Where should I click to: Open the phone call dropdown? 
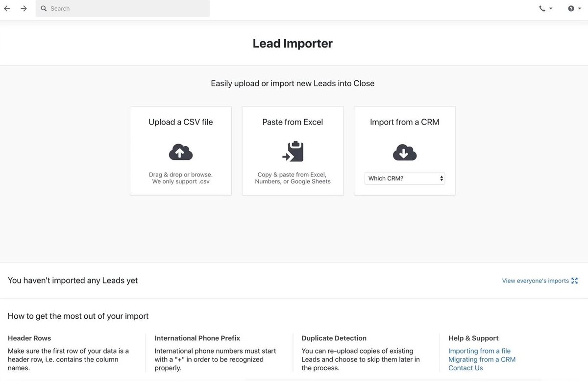coord(545,8)
